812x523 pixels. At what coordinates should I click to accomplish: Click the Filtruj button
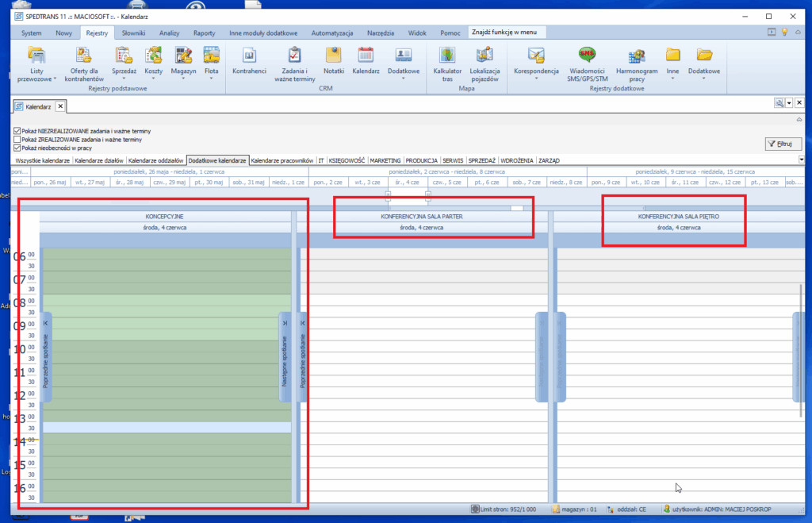[x=783, y=144]
